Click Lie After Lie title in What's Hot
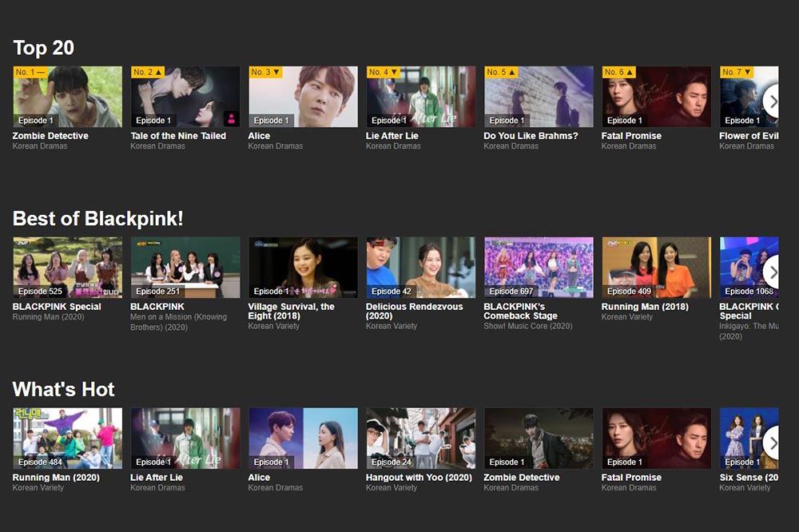799x532 pixels. tap(157, 478)
